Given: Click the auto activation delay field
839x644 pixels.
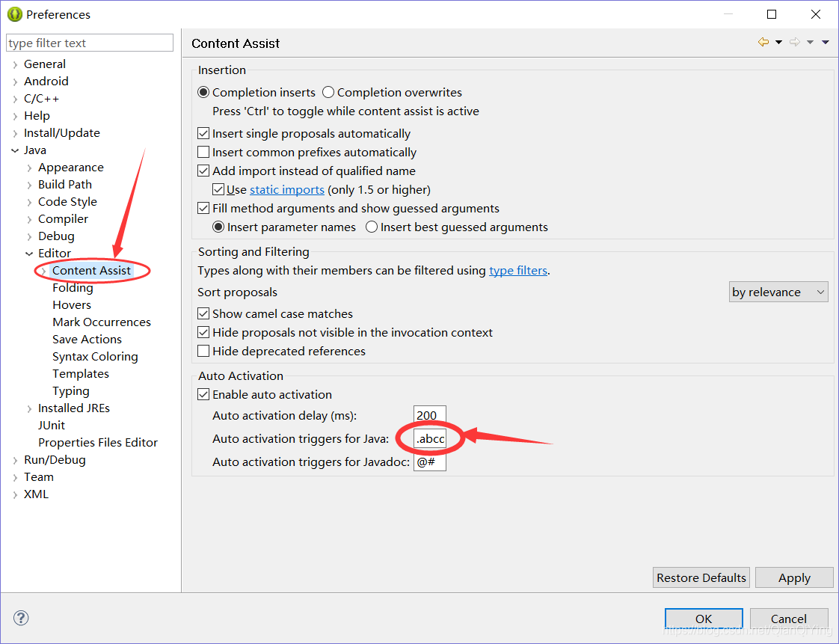Looking at the screenshot, I should 429,415.
